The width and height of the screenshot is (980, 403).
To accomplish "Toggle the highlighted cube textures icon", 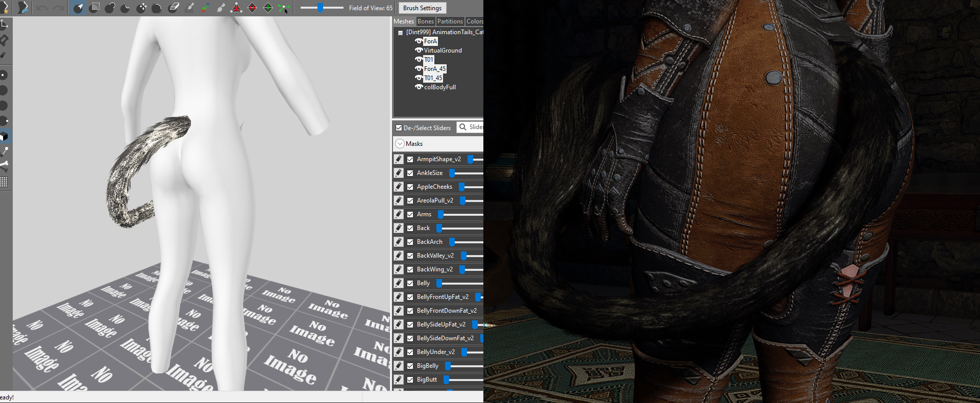I will tap(4, 136).
